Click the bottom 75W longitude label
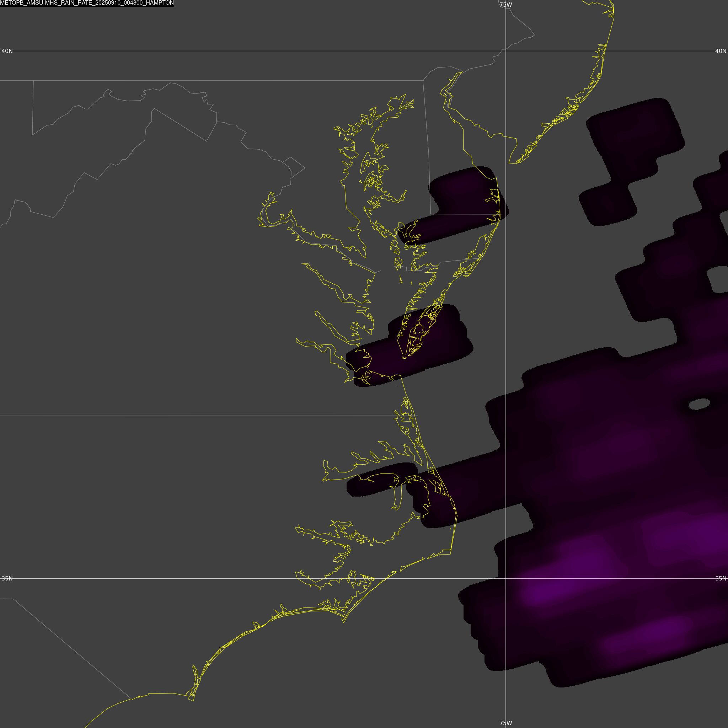The height and width of the screenshot is (728, 728). click(x=506, y=723)
